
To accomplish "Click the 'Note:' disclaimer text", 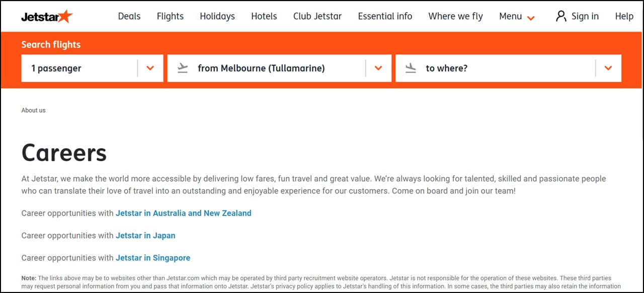I will (320, 282).
